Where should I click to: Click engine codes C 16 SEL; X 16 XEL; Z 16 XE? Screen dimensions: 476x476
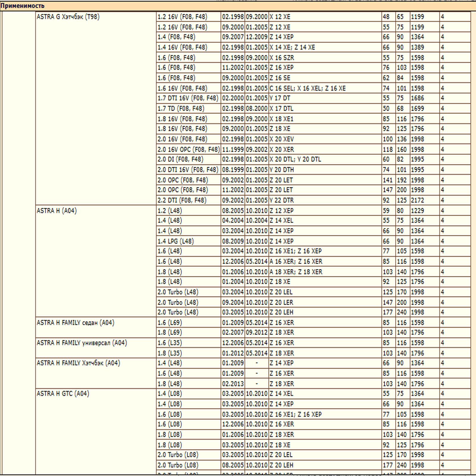[308, 88]
